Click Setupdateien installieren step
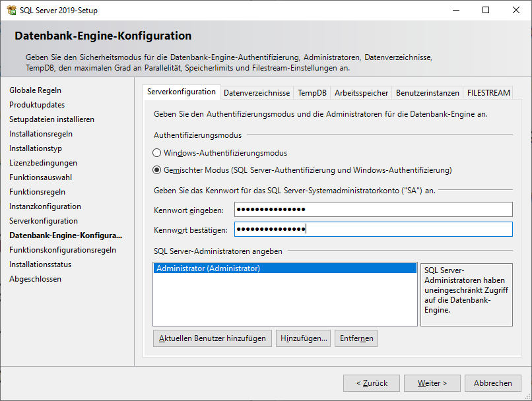This screenshot has height=401, width=532. click(52, 119)
